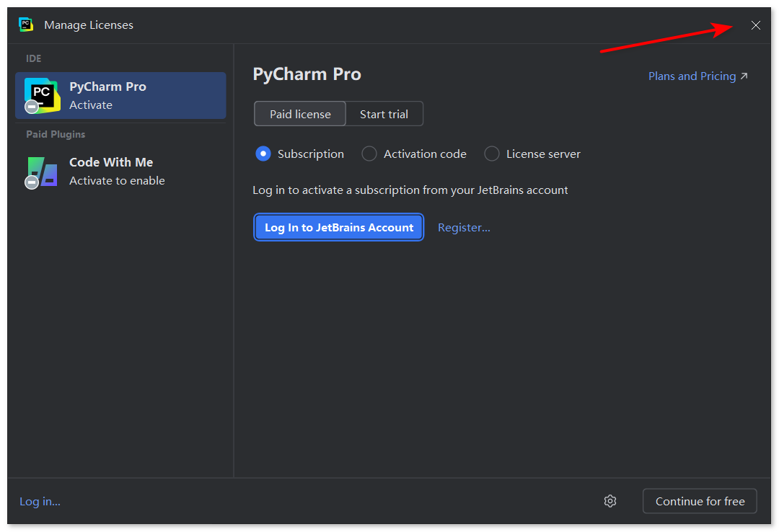Switch to the Start trial tab
Screen dimensions: 779x532
point(384,114)
